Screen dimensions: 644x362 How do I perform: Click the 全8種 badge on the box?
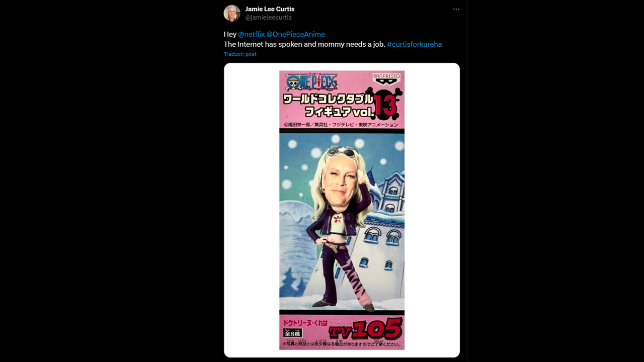pos(292,332)
